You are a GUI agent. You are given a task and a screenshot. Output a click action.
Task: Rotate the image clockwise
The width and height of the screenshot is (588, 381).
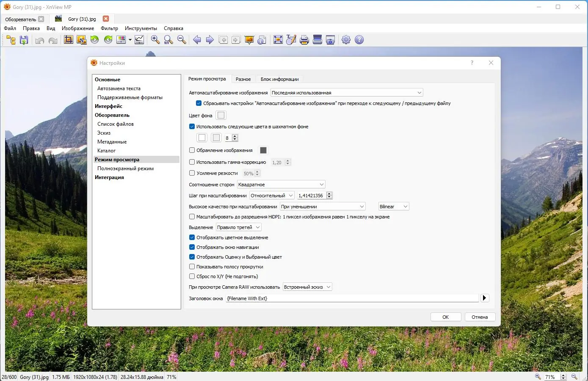[x=108, y=40]
